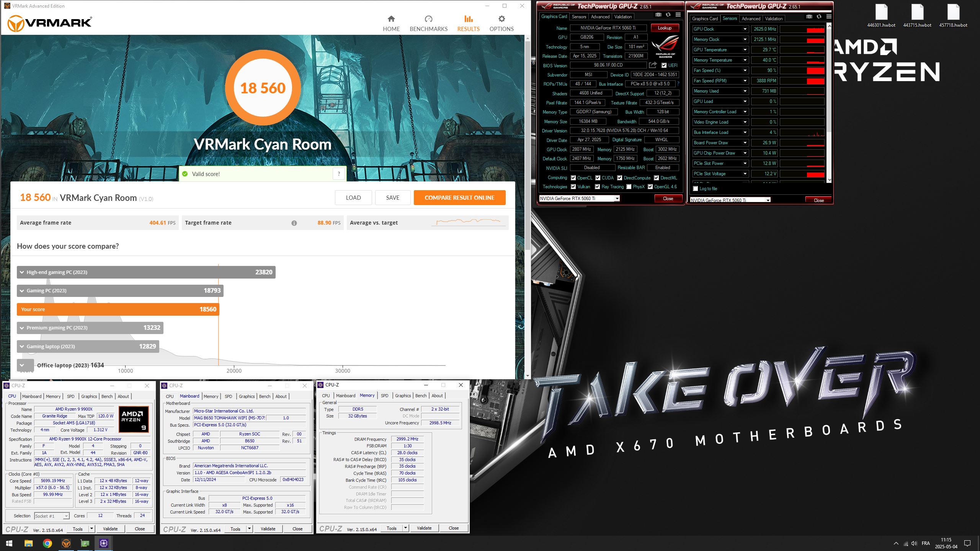Screen dimensions: 980x551
Task: Expand Premium gaming PC (2023) row
Action: coord(90,328)
